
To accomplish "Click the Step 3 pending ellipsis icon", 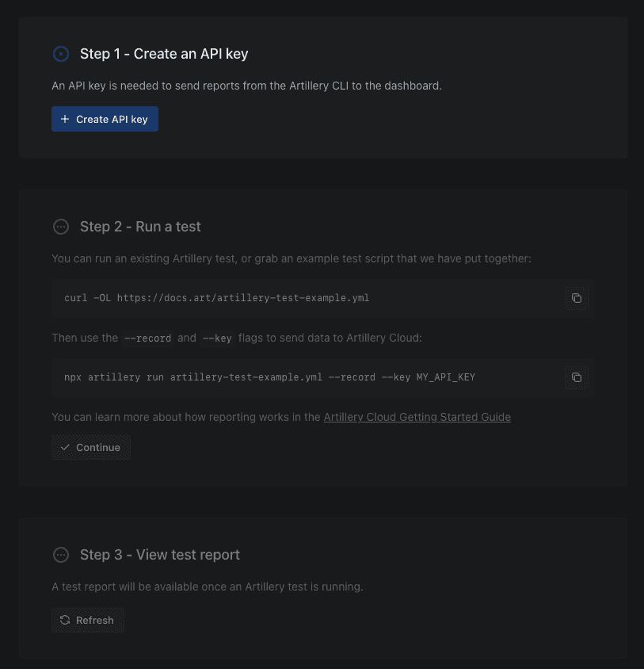I will pos(61,555).
